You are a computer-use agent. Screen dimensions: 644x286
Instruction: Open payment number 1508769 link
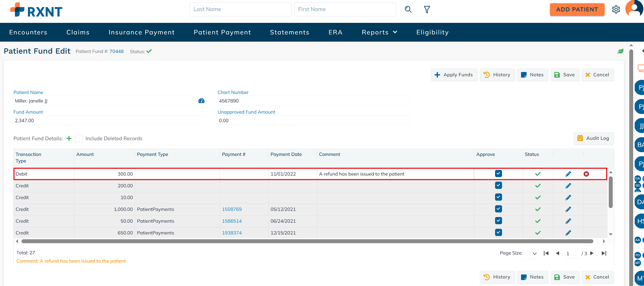click(232, 209)
